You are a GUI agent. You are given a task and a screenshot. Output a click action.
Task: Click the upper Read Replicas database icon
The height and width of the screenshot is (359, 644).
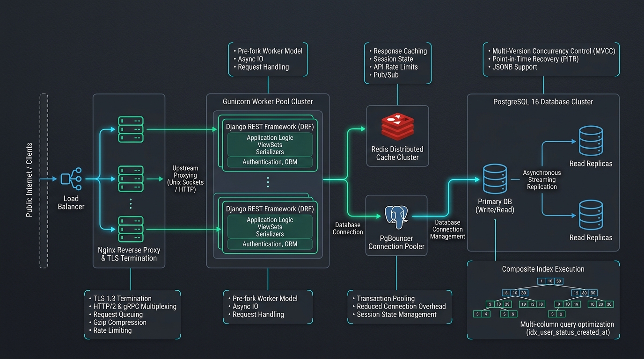click(x=591, y=141)
